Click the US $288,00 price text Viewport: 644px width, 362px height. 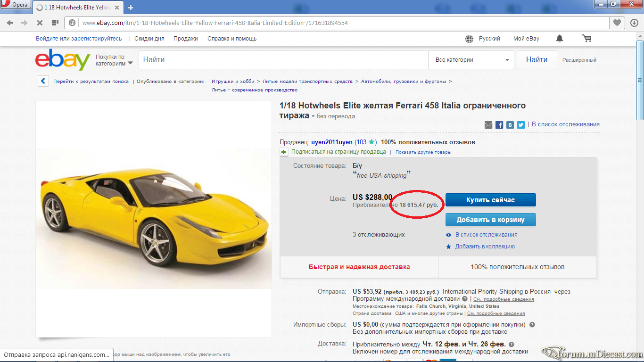(372, 197)
